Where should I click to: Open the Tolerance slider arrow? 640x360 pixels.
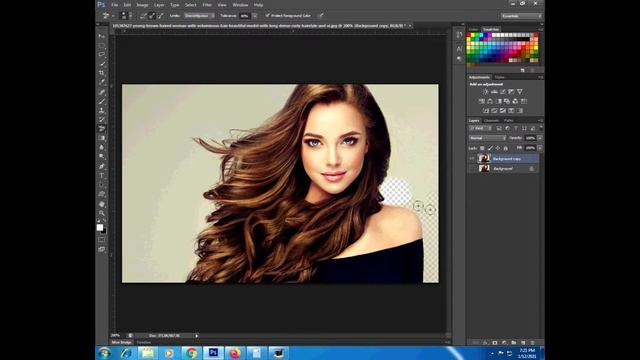pyautogui.click(x=255, y=16)
